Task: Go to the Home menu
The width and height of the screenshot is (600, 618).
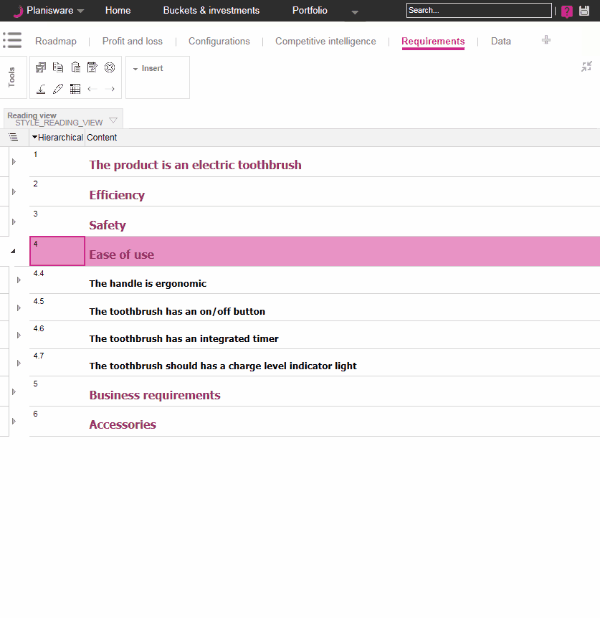Action: (x=118, y=10)
